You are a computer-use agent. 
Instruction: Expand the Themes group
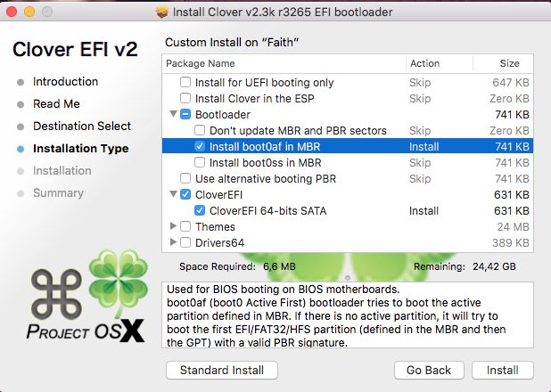[173, 226]
